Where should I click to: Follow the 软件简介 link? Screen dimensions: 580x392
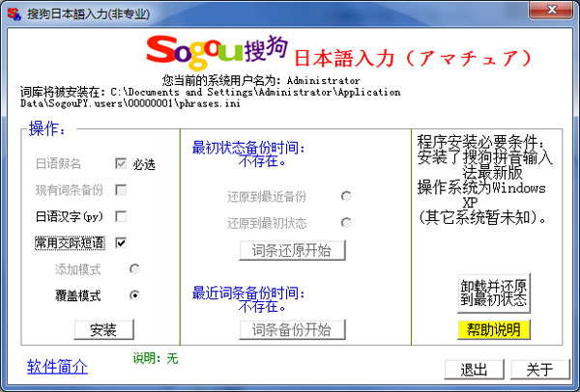[57, 366]
